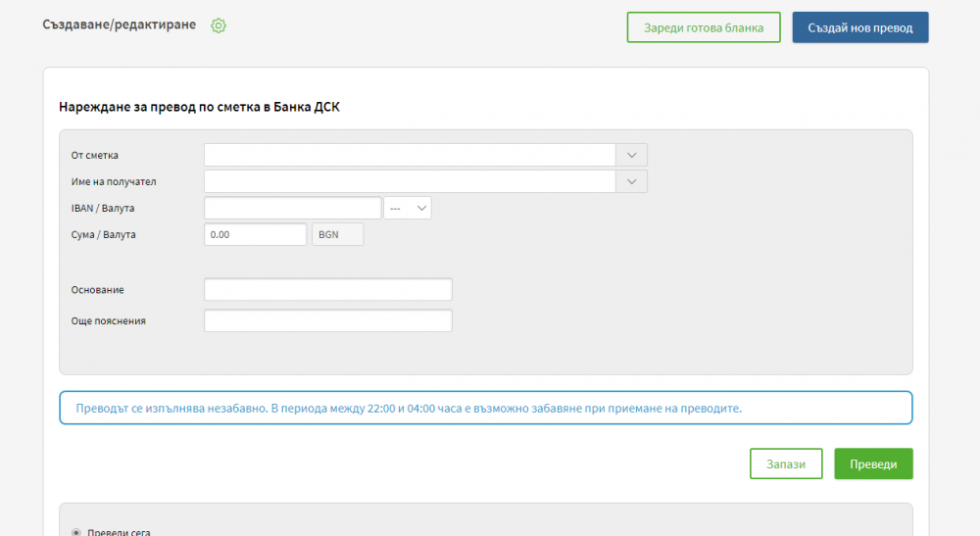The height and width of the screenshot is (536, 980).
Task: Click the Сума amount field showing 0.00
Action: [256, 234]
